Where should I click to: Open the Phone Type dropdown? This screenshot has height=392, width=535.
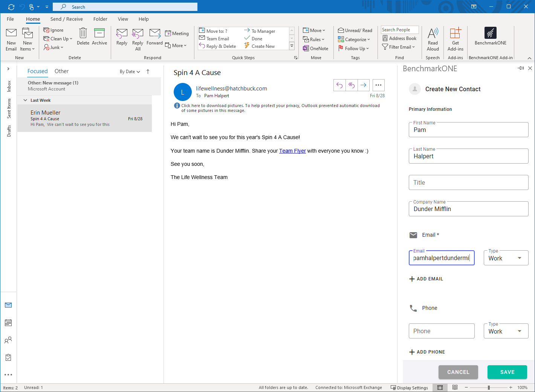(x=506, y=331)
